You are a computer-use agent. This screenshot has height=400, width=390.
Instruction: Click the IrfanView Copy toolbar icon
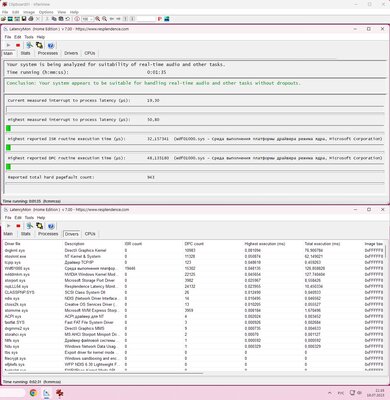point(54,19)
